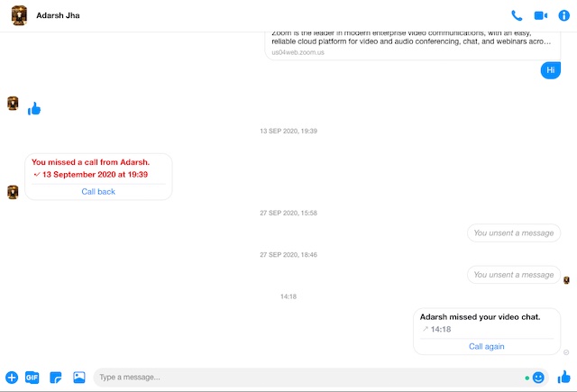The image size is (577, 392).
Task: Send a thumbs-up like
Action: tap(563, 377)
